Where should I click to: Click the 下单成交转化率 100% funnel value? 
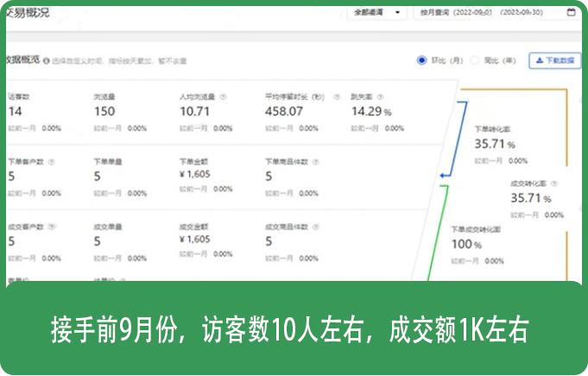467,245
